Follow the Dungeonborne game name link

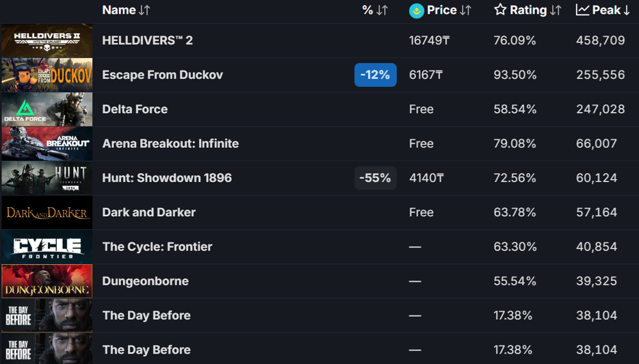point(145,281)
